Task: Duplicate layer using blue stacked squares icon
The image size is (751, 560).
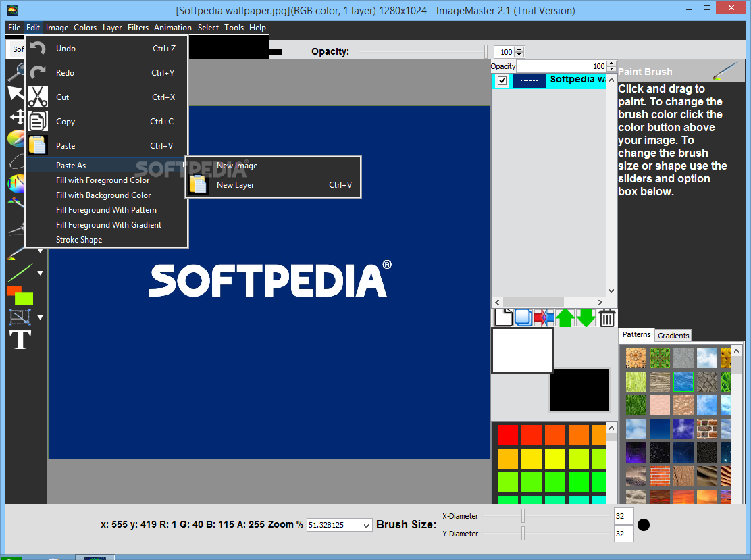Action: pyautogui.click(x=523, y=317)
